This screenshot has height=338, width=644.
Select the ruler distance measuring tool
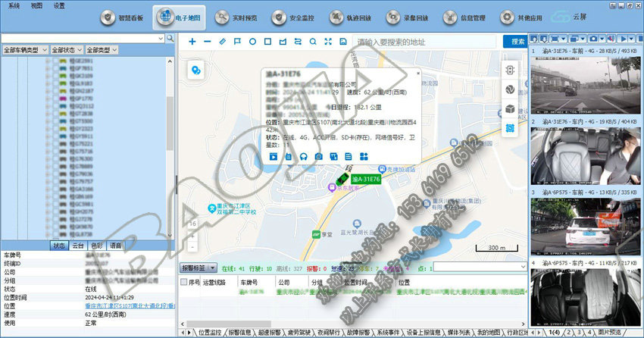click(222, 41)
